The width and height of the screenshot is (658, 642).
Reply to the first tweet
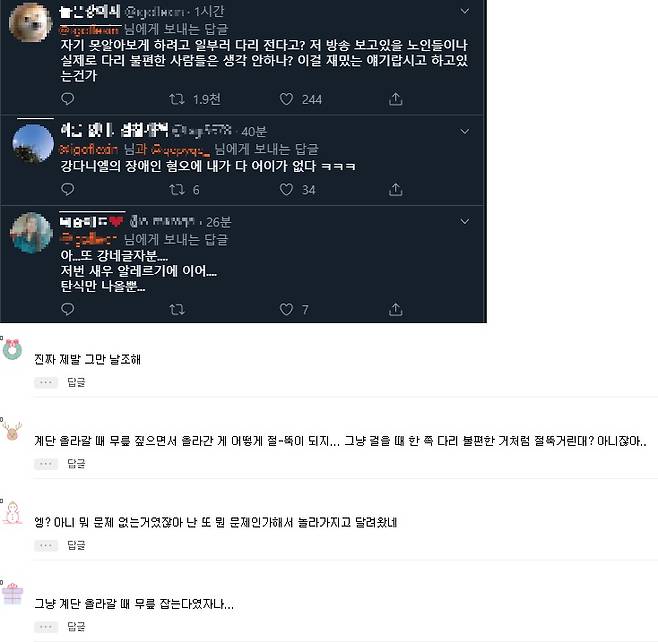[x=68, y=99]
